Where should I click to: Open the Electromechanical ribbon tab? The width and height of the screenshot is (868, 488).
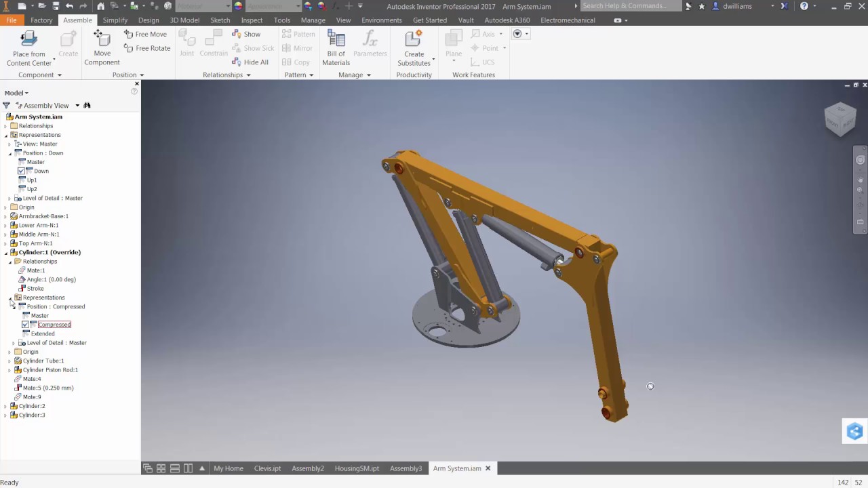point(568,20)
